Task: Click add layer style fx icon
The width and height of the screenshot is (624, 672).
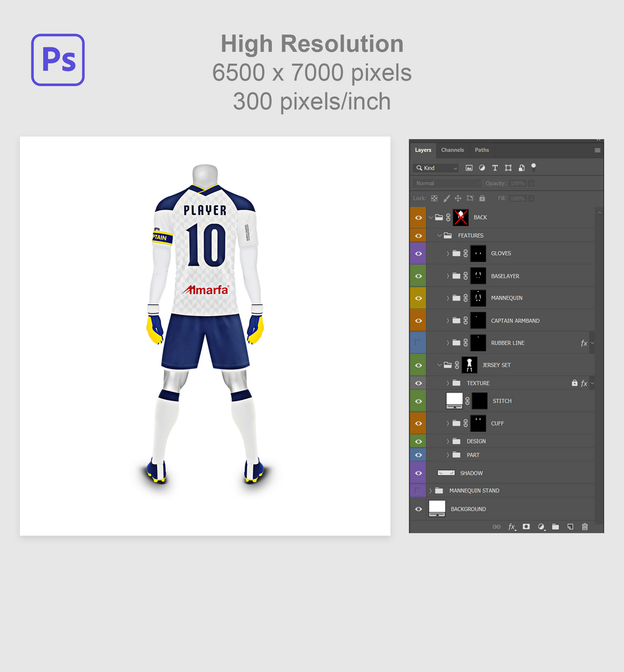Action: (x=512, y=527)
